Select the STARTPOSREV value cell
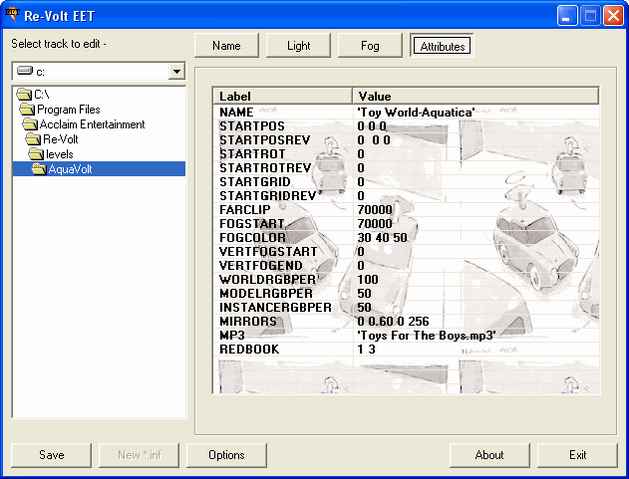 (476, 140)
